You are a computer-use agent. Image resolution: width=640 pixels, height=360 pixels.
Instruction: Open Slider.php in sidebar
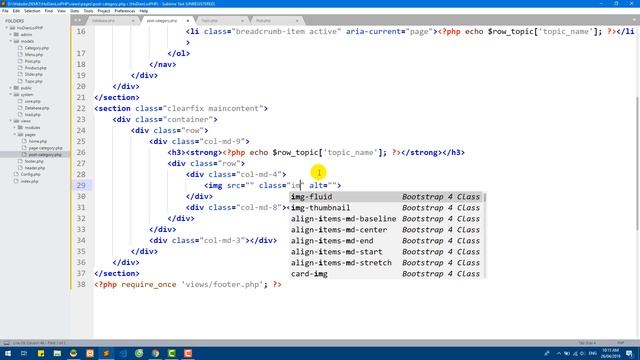point(33,74)
